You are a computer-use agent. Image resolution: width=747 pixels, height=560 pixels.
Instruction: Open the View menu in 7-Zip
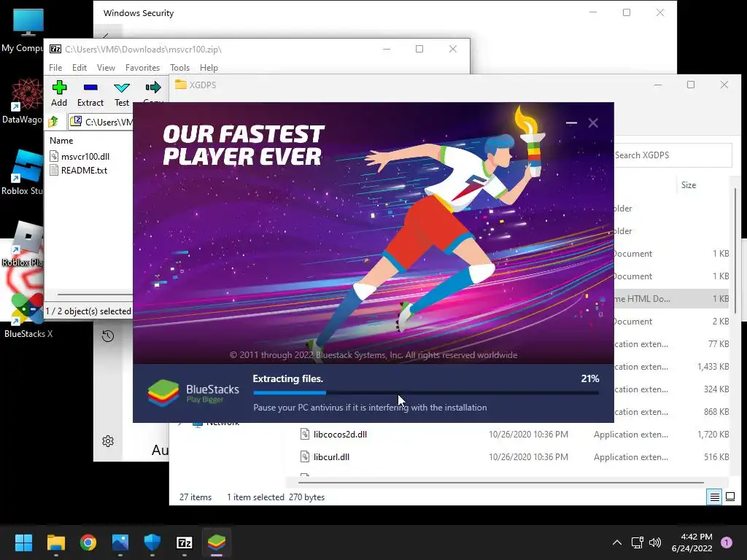click(x=106, y=68)
